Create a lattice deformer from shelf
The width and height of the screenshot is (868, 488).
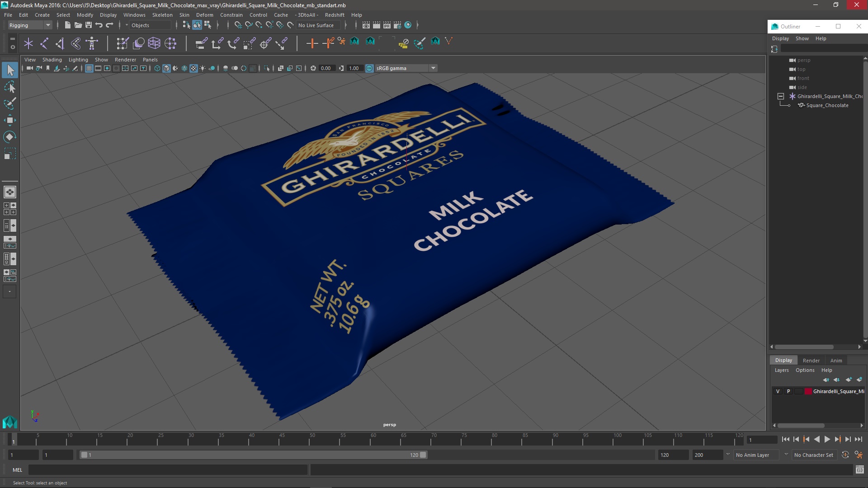pyautogui.click(x=154, y=43)
